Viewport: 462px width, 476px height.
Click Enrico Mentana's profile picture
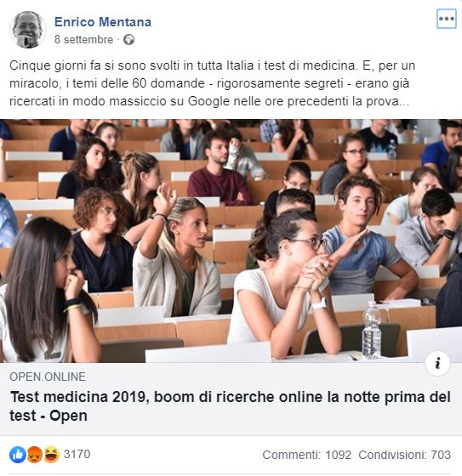tap(28, 30)
